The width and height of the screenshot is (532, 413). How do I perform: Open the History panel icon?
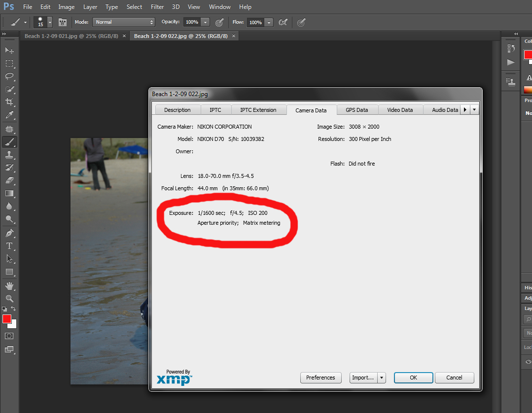pos(511,48)
